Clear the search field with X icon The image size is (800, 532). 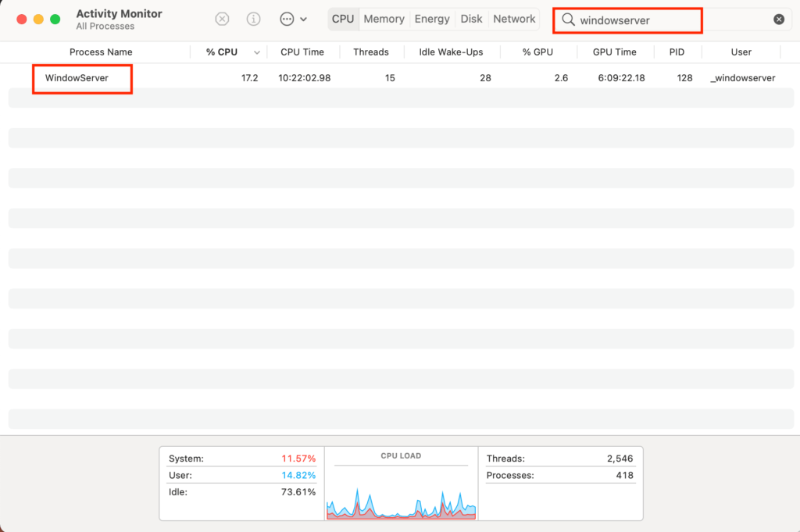(x=779, y=20)
